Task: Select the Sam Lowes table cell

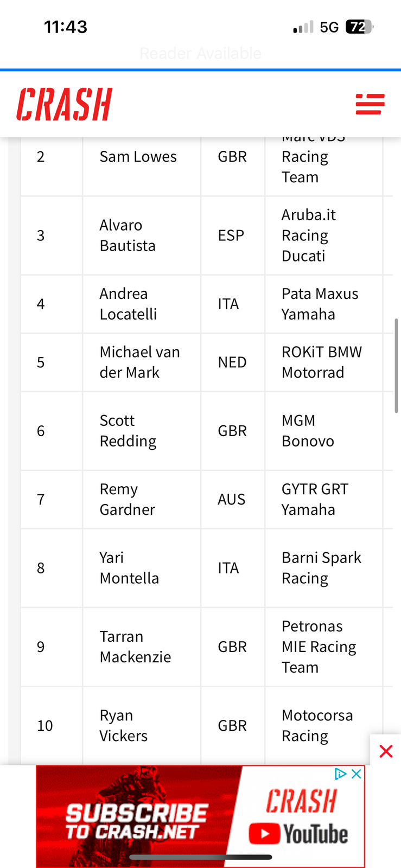Action: [x=142, y=157]
